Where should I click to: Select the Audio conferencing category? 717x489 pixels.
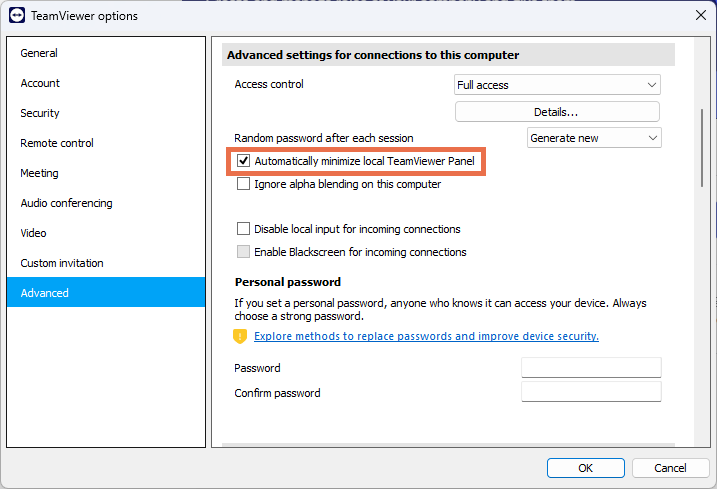[x=66, y=203]
